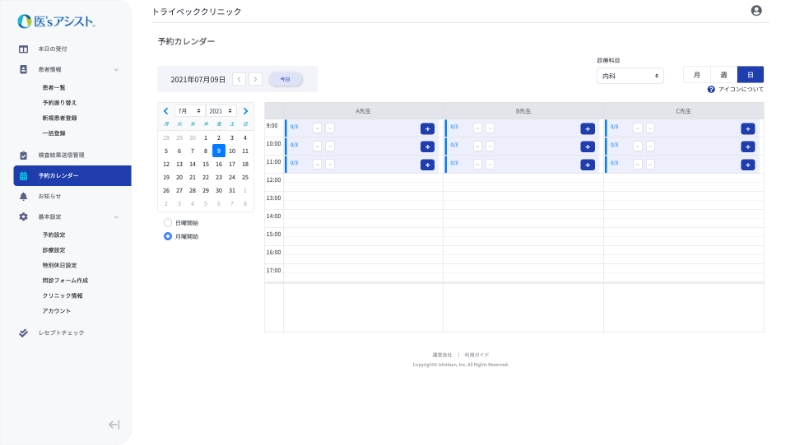
Task: Open the 7月 month dropdown
Action: 189,110
